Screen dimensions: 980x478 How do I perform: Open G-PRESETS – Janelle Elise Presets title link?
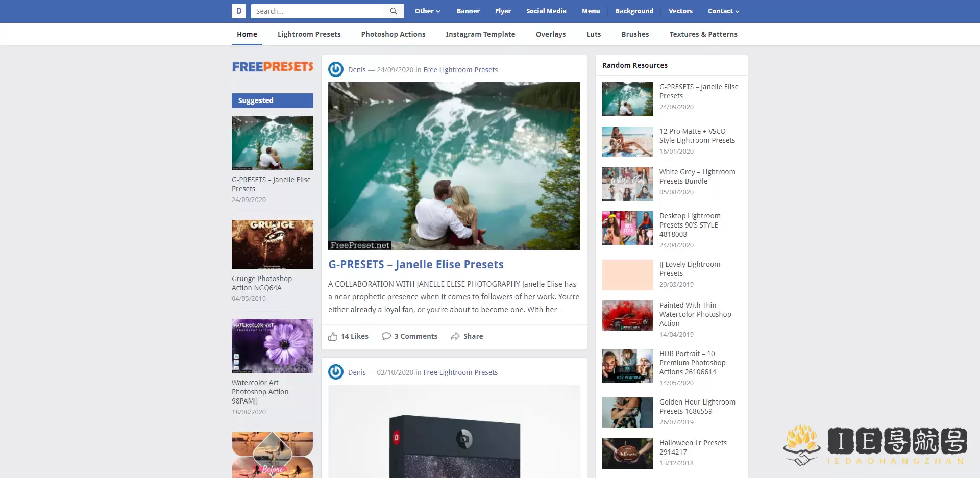[x=415, y=264]
